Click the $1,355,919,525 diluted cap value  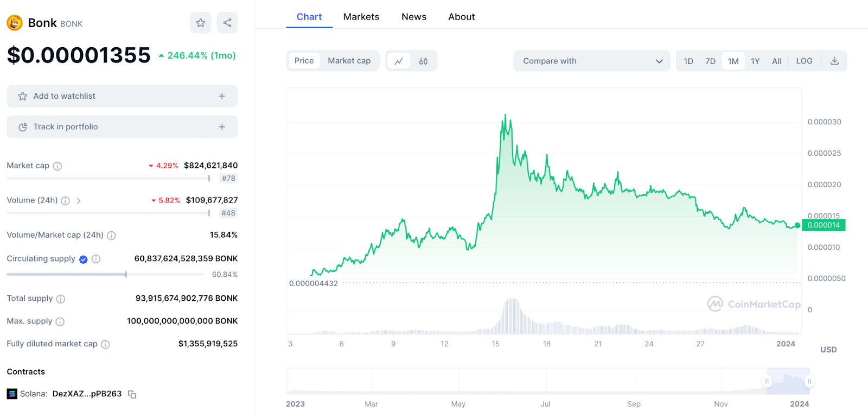click(x=208, y=344)
